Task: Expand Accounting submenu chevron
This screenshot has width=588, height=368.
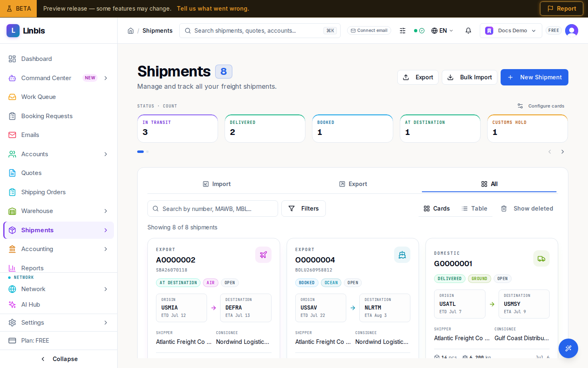Action: [106, 249]
